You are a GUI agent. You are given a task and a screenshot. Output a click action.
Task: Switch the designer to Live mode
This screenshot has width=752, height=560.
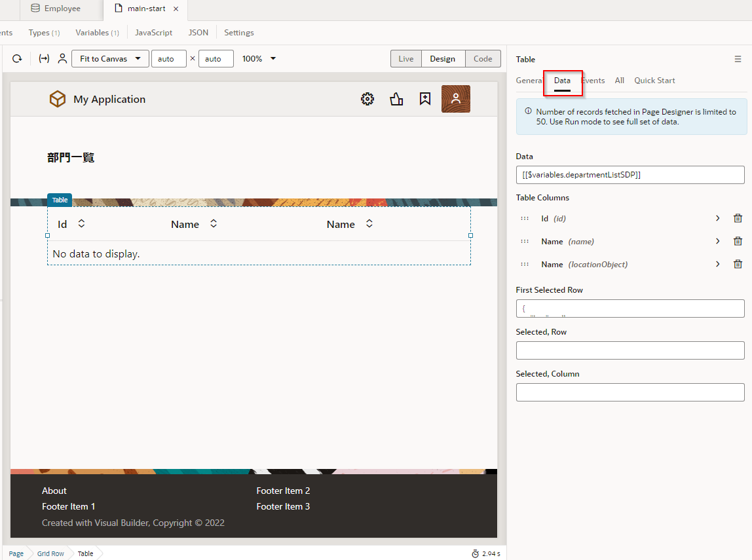[x=406, y=59]
